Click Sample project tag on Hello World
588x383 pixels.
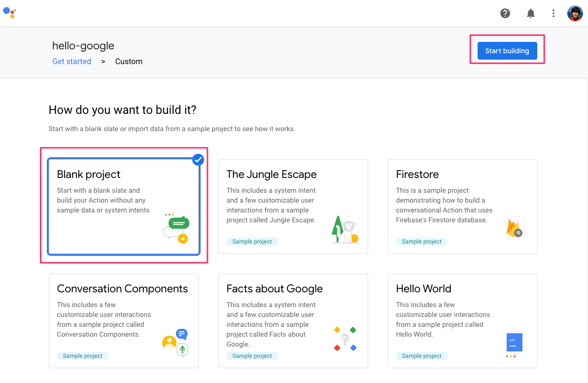[x=421, y=356]
